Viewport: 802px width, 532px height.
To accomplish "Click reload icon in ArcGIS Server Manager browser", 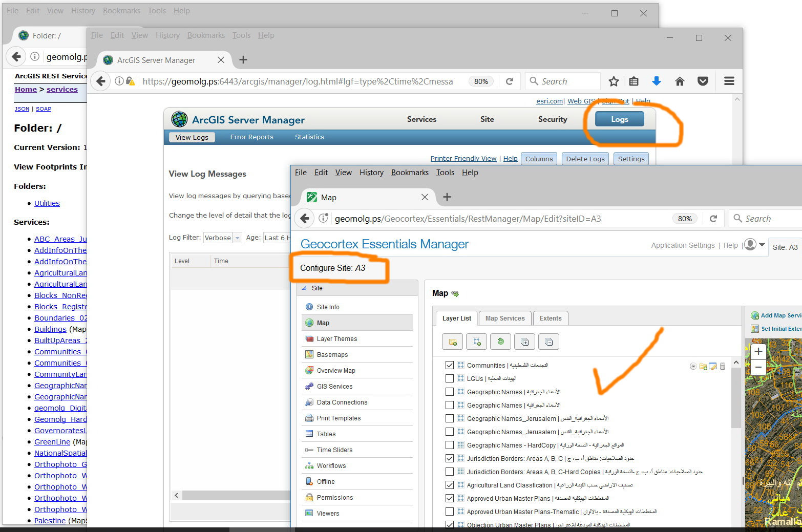I will point(510,81).
